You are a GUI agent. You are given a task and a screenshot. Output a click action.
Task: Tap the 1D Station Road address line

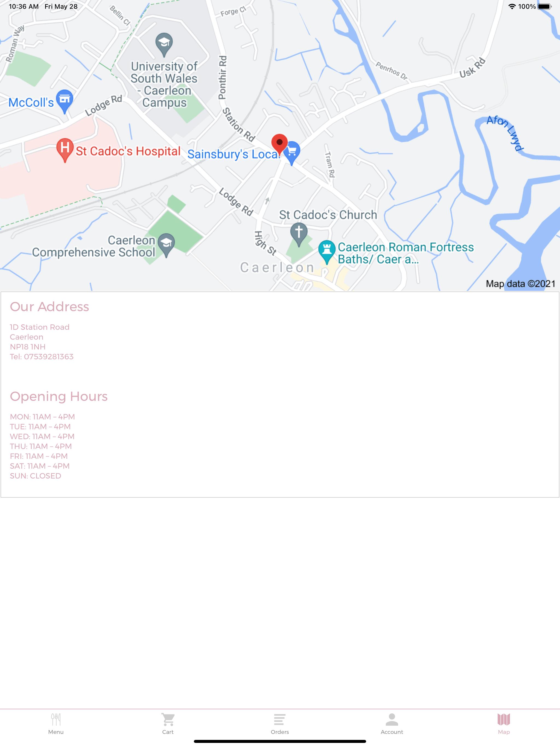point(40,327)
